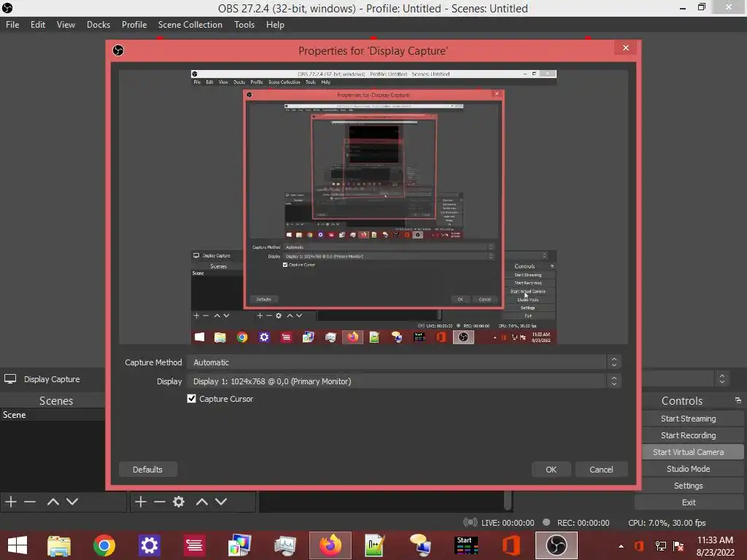Open the File menu
747x560 pixels.
(x=12, y=25)
